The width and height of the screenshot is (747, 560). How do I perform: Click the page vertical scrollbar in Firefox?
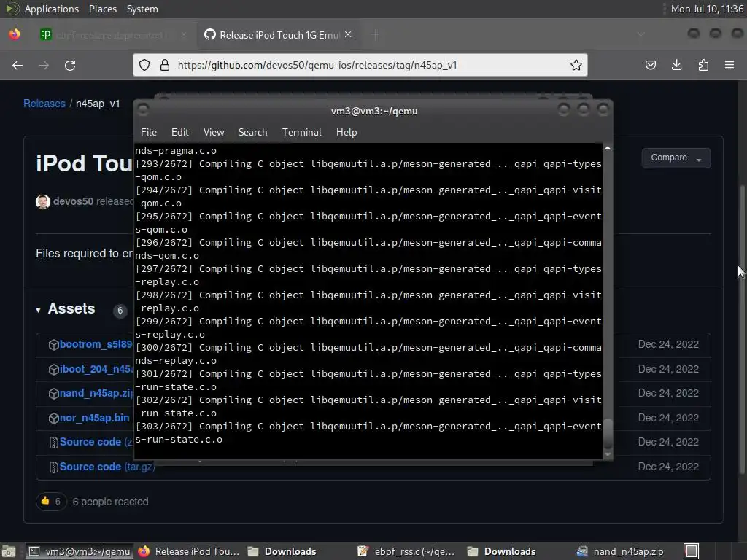point(742,329)
